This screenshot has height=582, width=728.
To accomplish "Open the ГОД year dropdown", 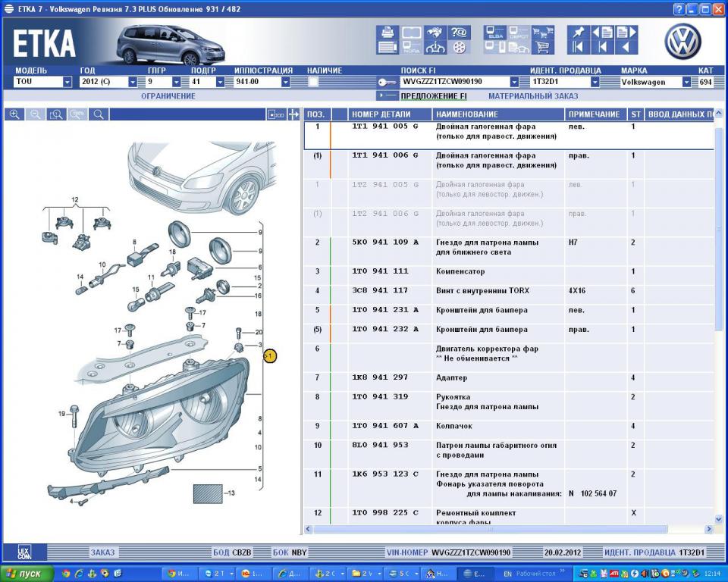I will click(x=133, y=82).
